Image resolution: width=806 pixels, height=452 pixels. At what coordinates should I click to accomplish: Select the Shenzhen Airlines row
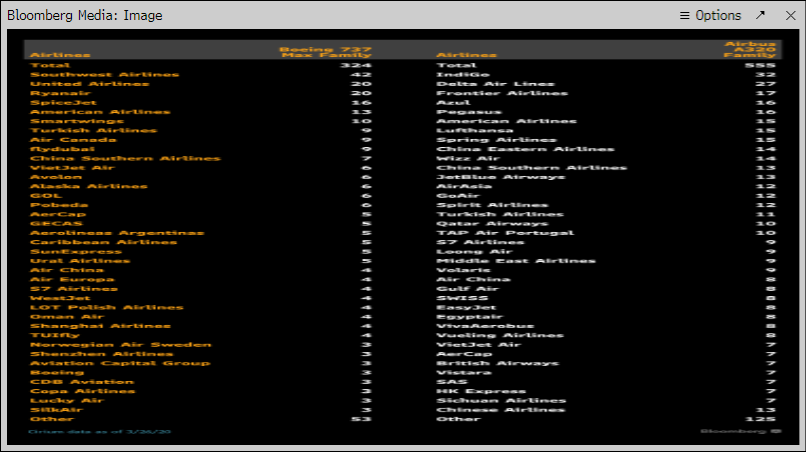coord(200,354)
